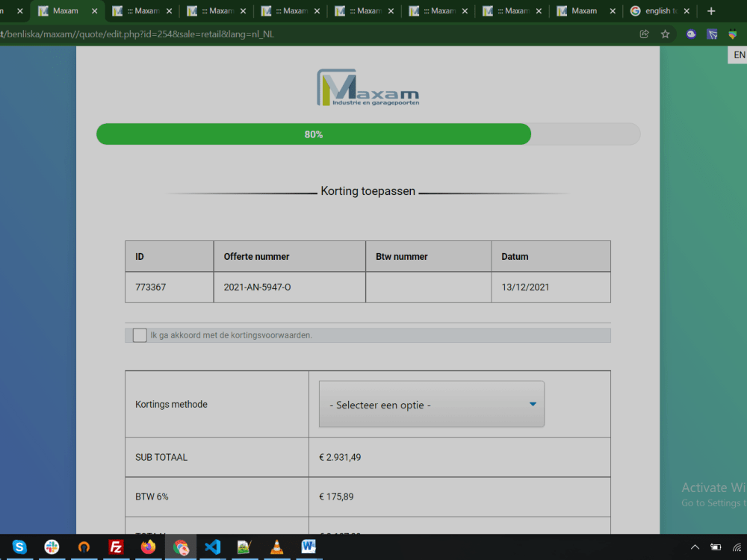Viewport: 747px width, 560px height.
Task: Close the active Maxam tab
Action: [x=94, y=10]
